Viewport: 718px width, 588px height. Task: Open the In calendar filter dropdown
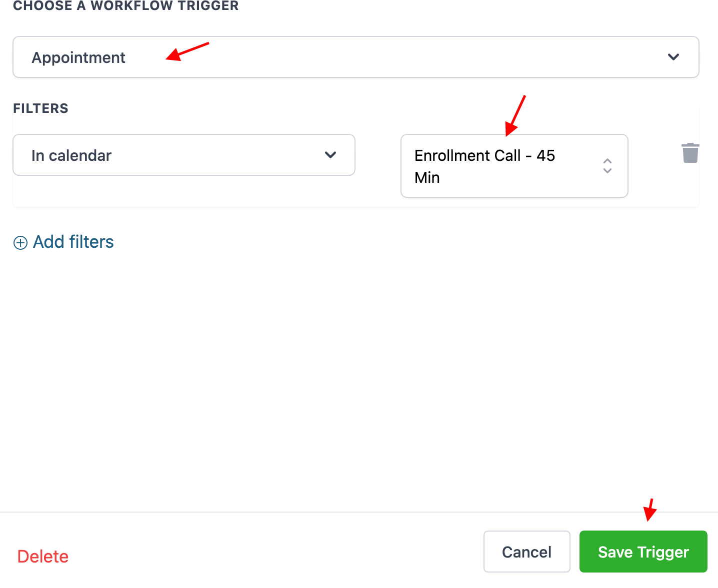(183, 155)
